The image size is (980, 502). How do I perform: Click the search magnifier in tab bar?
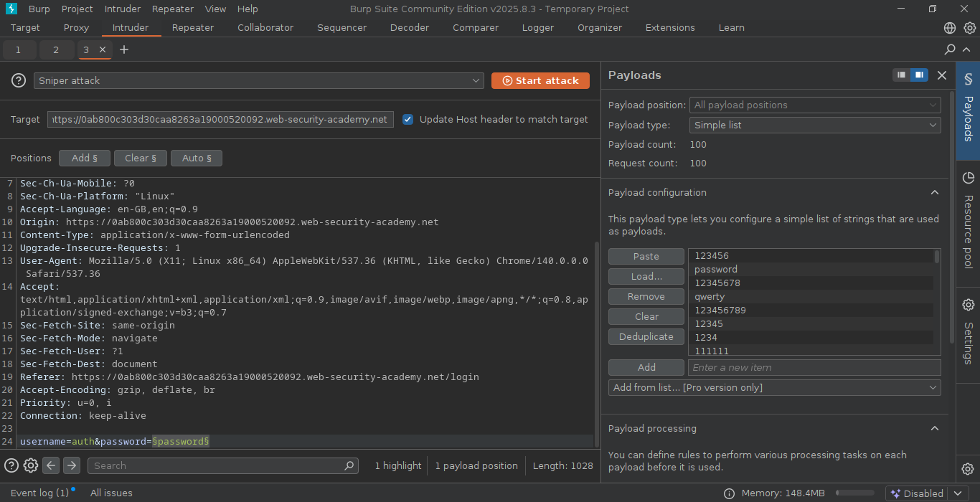(950, 49)
